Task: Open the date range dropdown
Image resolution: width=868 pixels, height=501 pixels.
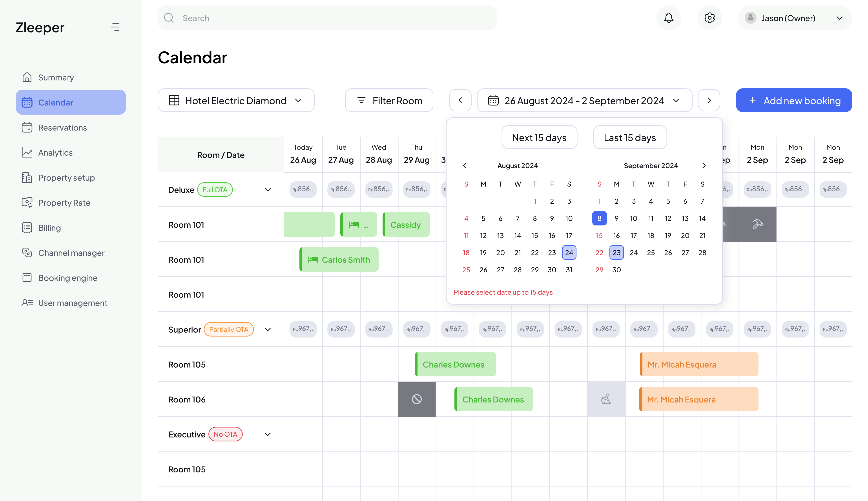Action: click(584, 100)
